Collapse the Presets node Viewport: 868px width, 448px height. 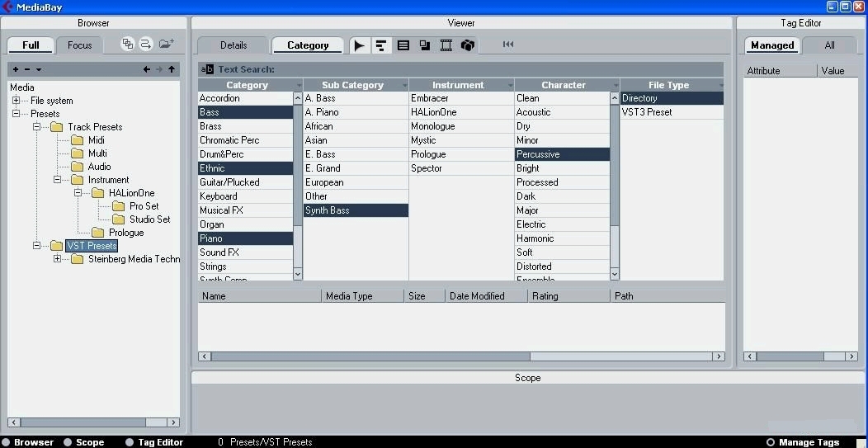tap(16, 114)
